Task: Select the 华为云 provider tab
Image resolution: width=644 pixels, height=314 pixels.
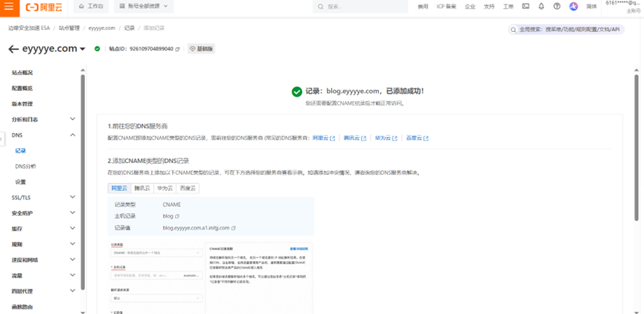Action: [x=165, y=188]
